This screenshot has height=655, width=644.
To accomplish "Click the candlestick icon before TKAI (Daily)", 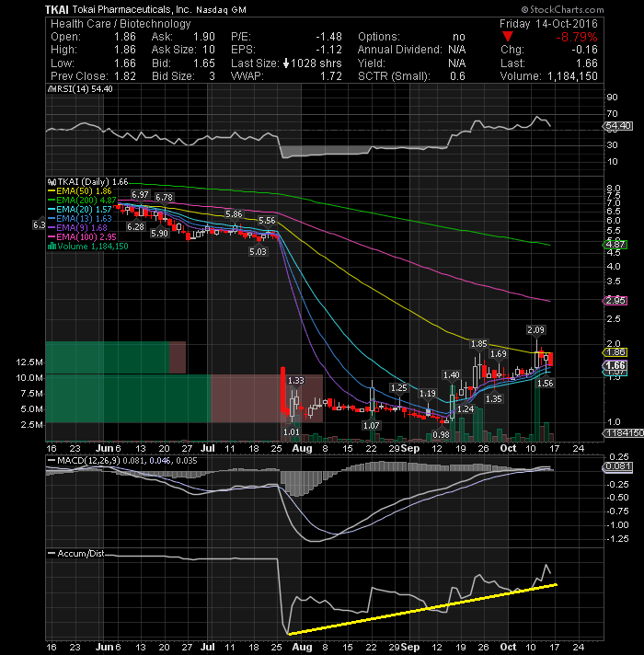I will click(x=52, y=182).
